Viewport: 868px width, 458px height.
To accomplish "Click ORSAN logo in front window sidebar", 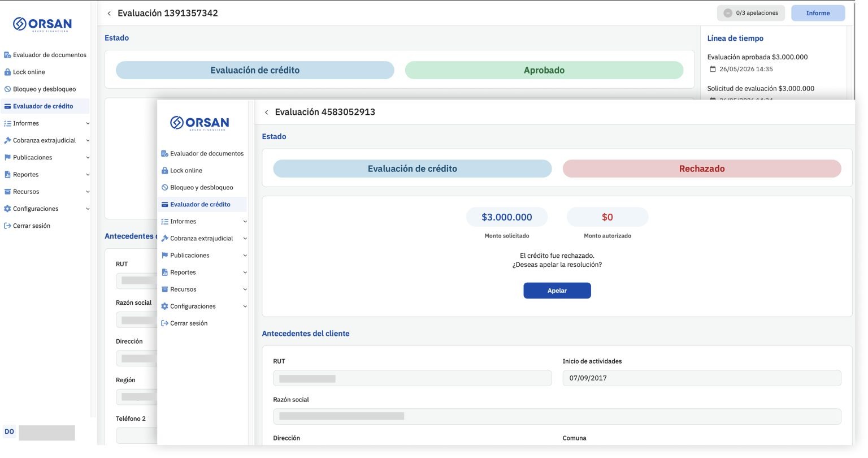I will 199,123.
